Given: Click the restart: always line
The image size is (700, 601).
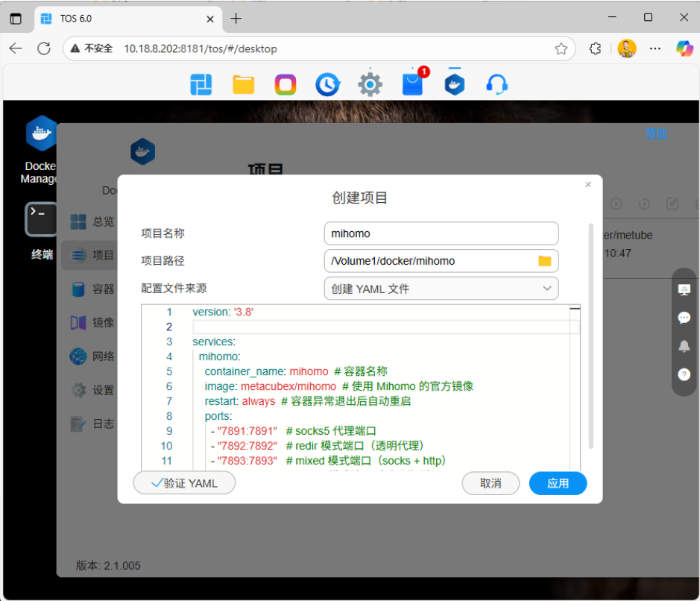Looking at the screenshot, I should (308, 401).
